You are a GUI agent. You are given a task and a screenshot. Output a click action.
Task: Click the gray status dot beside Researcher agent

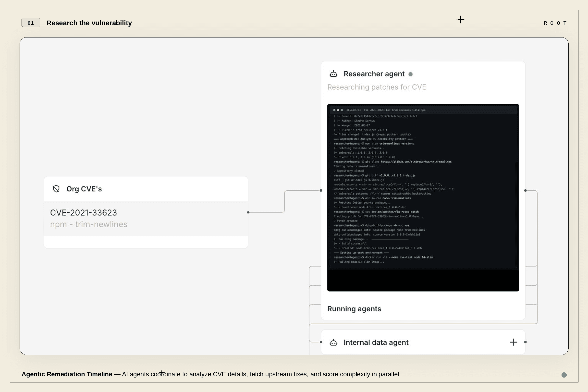point(411,74)
